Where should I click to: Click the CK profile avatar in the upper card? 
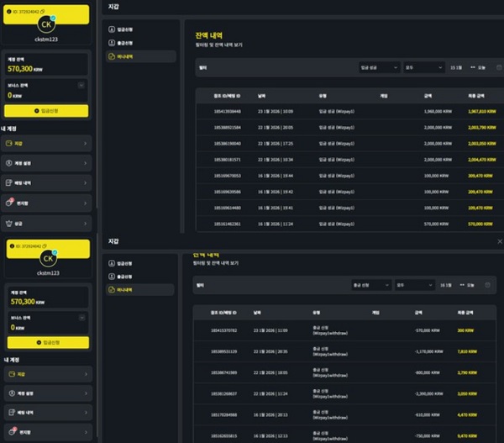[x=47, y=24]
